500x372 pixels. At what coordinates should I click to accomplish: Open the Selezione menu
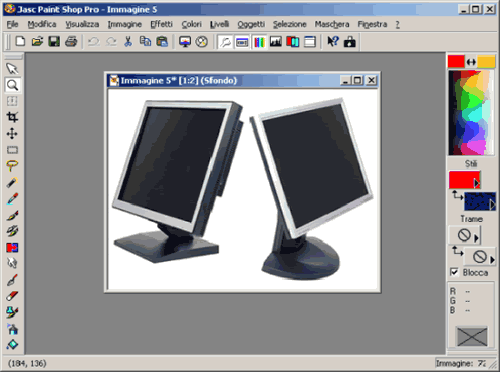[x=290, y=24]
